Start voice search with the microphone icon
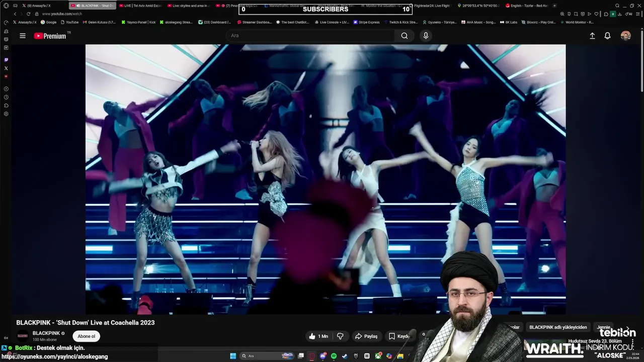Screen dimensions: 644x362 pyautogui.click(x=426, y=36)
